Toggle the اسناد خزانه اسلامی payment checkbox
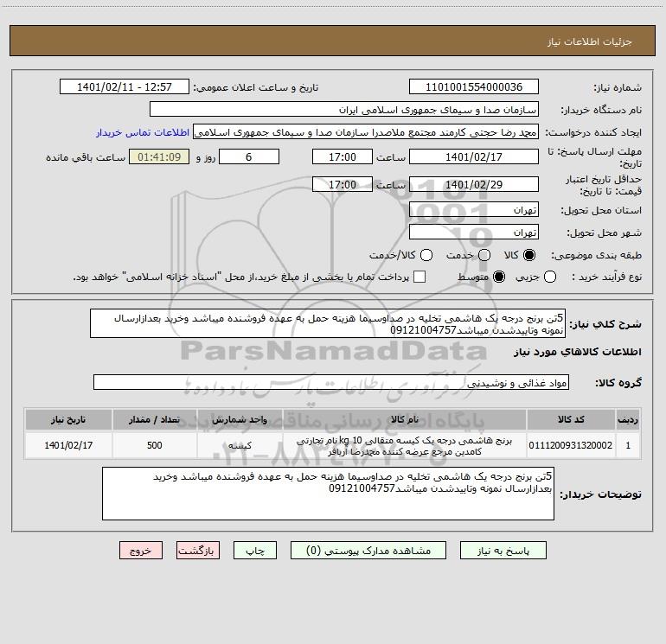This screenshot has height=644, width=666. [x=419, y=277]
